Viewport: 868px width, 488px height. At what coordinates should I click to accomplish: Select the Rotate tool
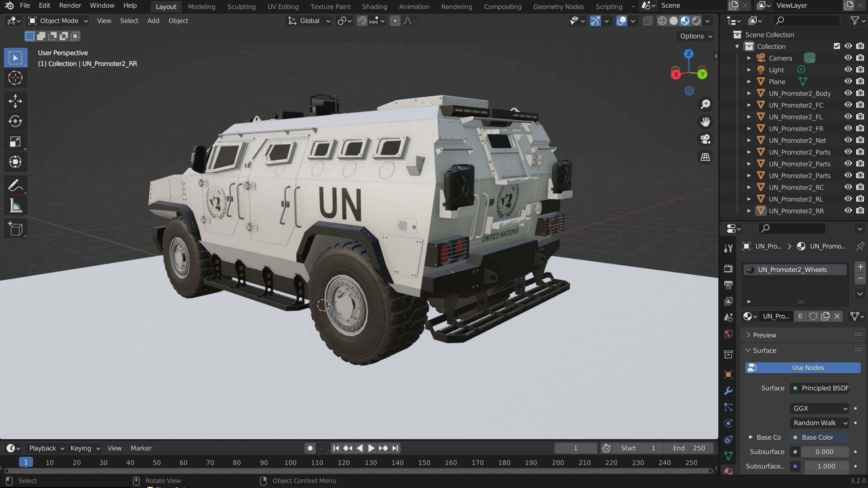coord(15,121)
